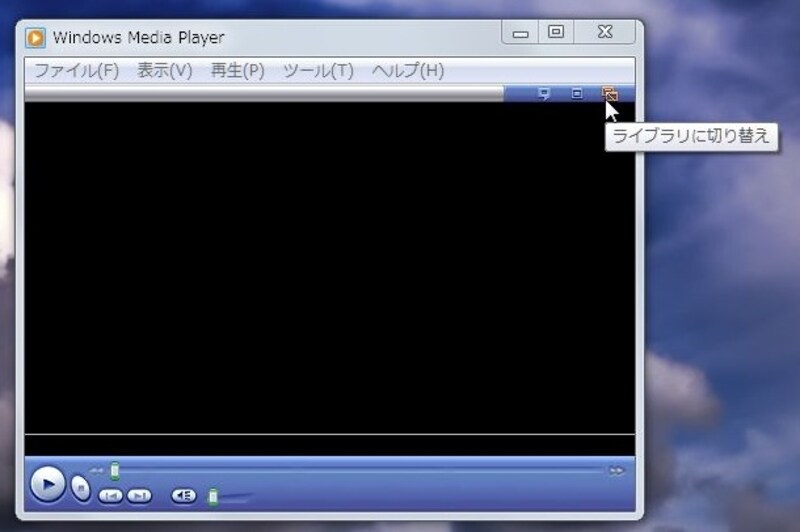Open the ヘルプ(H) menu
Viewport: 800px width, 532px height.
(408, 70)
